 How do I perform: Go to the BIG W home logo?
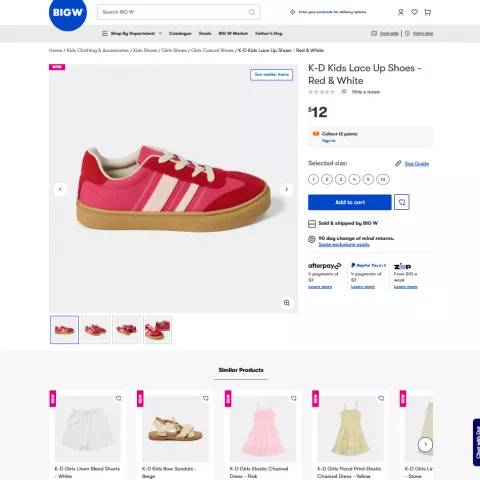(68, 13)
